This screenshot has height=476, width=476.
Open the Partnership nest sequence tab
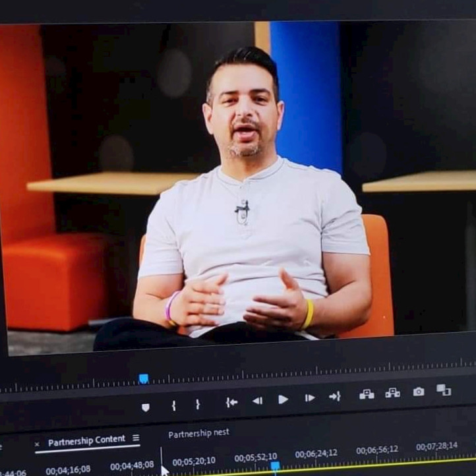coord(198,434)
